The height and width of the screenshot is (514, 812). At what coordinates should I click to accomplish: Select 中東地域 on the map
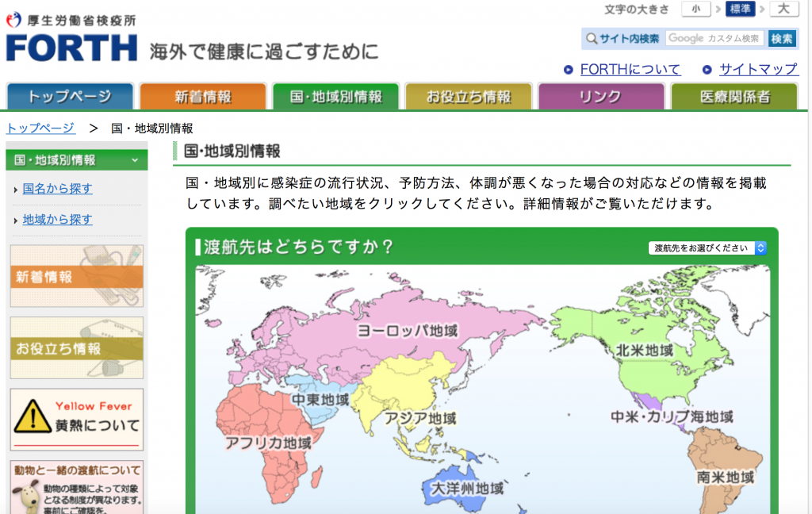pyautogui.click(x=320, y=400)
